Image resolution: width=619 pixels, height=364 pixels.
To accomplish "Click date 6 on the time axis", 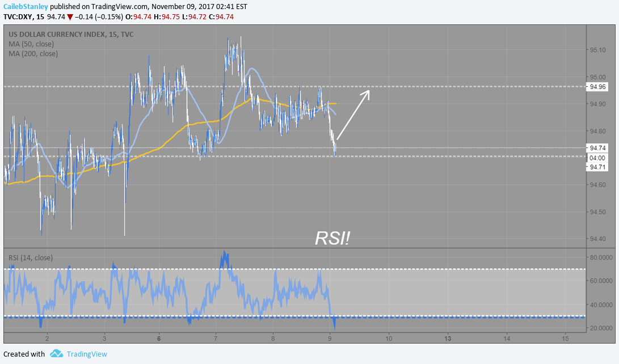I will (159, 338).
